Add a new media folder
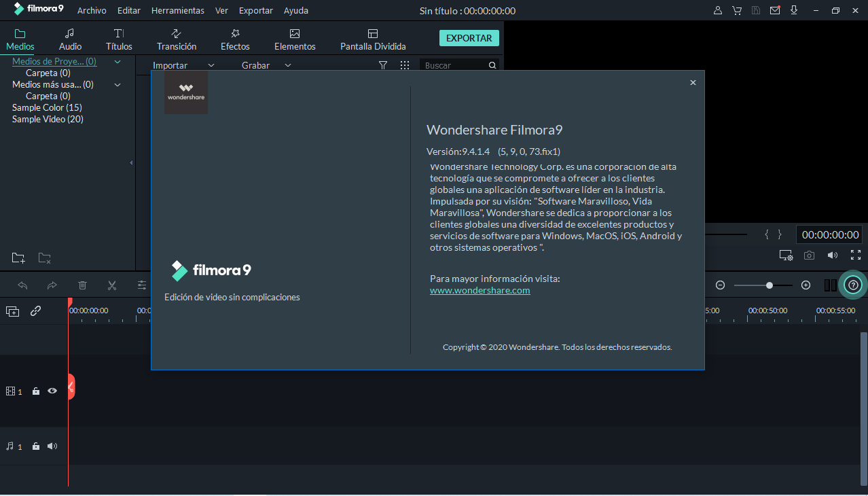 click(x=18, y=258)
